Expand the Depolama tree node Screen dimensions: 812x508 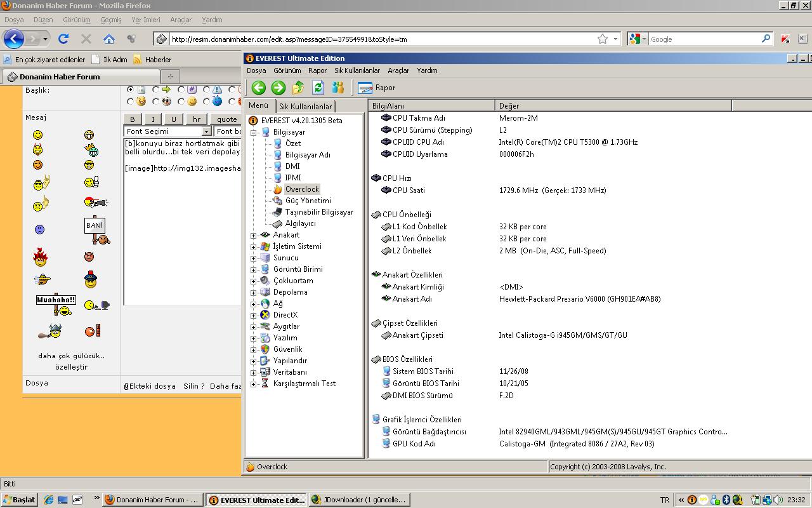(254, 292)
